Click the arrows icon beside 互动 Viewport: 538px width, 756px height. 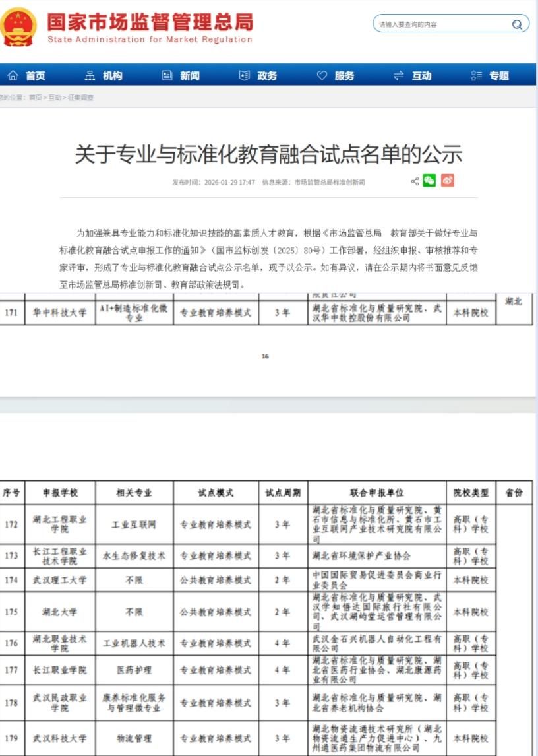[x=398, y=76]
